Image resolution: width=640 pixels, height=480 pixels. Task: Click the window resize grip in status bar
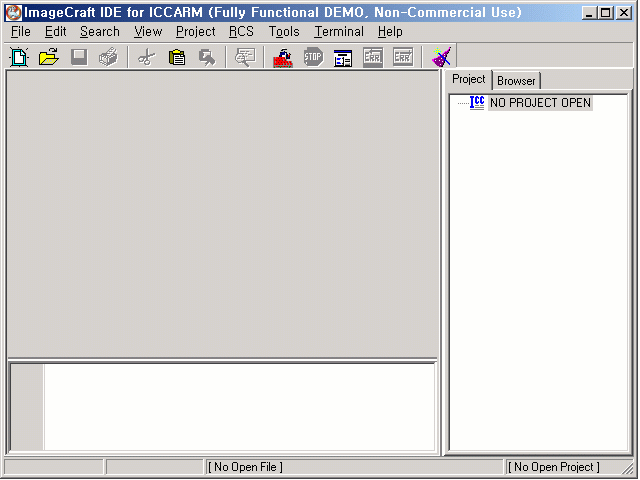[x=628, y=468]
